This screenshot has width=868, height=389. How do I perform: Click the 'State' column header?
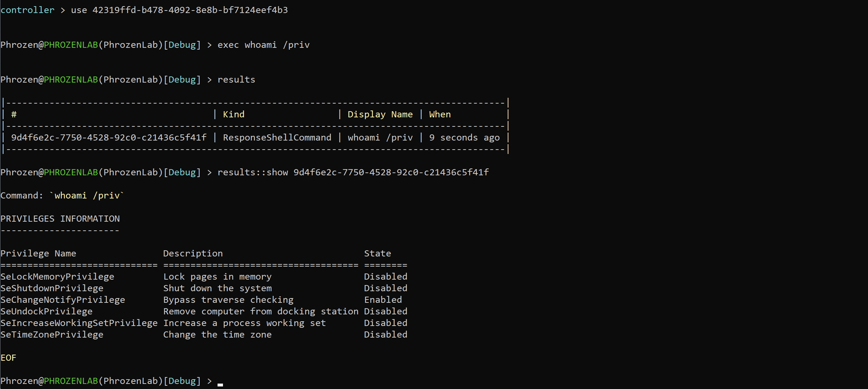pos(378,254)
